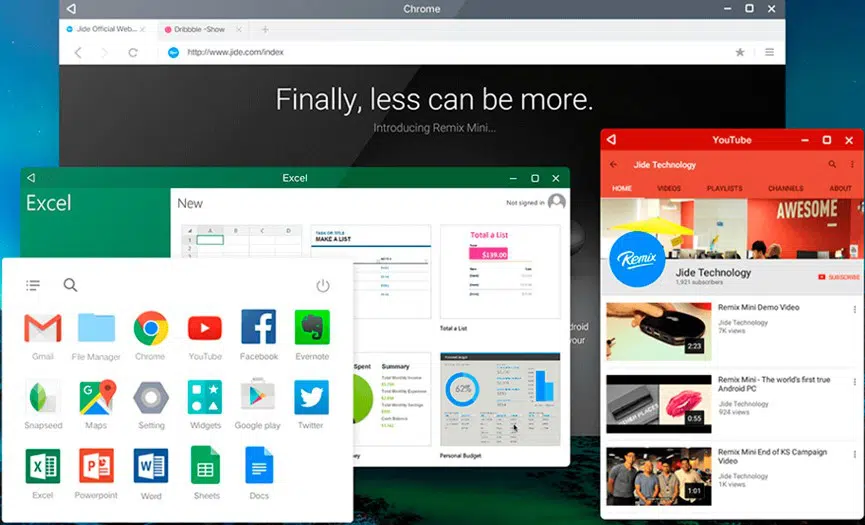This screenshot has width=865, height=525.
Task: Click the Chrome address bar URL
Action: [236, 52]
